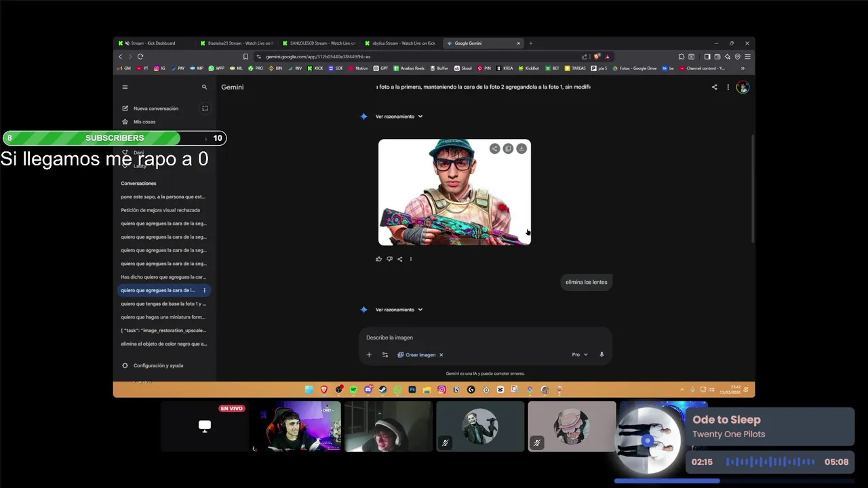The height and width of the screenshot is (488, 868).
Task: Click the vertical scrollbar of the Gemini chat
Action: point(753,189)
